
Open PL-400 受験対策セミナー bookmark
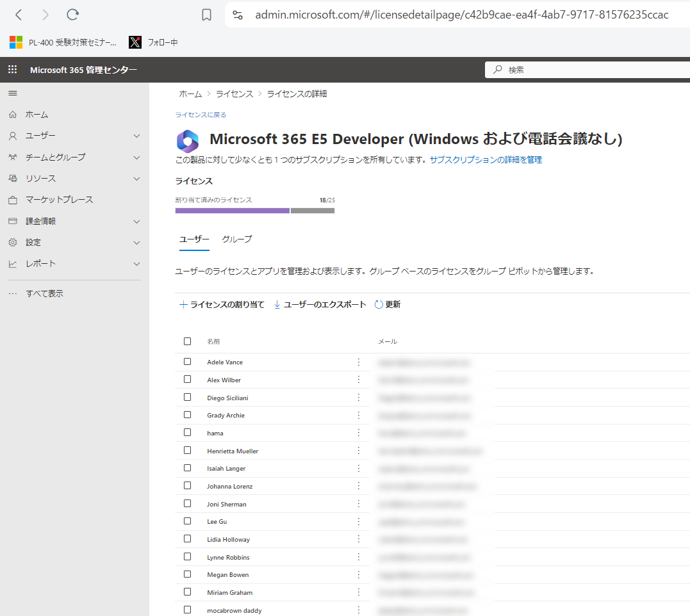click(63, 42)
